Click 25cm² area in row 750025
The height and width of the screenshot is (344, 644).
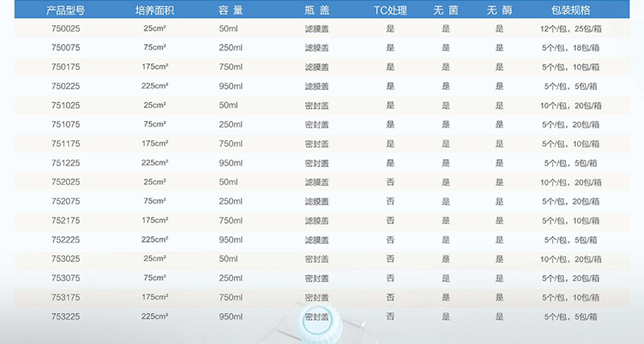coord(155,28)
